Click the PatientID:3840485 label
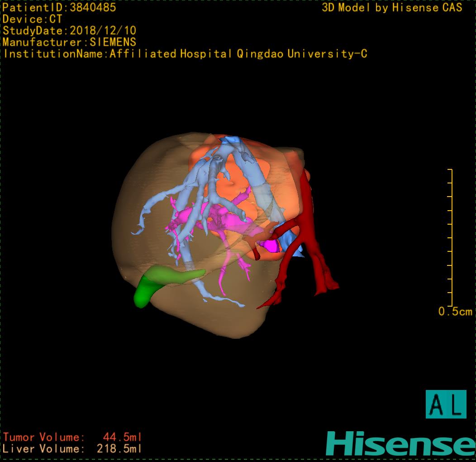This screenshot has width=476, height=462. point(59,8)
